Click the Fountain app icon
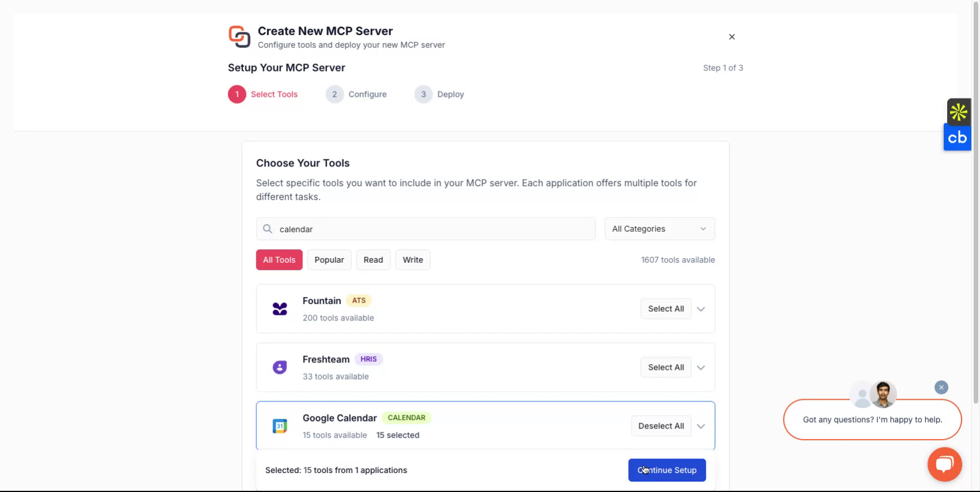Viewport: 980px width, 492px height. [x=280, y=309]
